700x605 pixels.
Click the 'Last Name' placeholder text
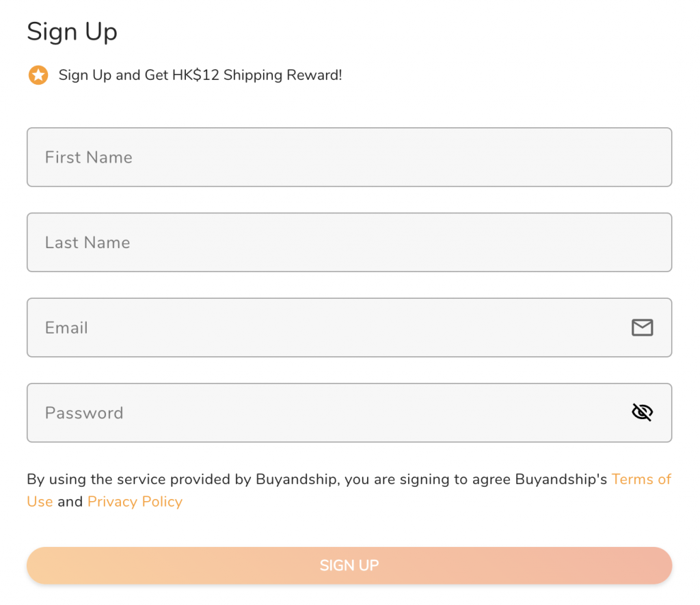87,243
